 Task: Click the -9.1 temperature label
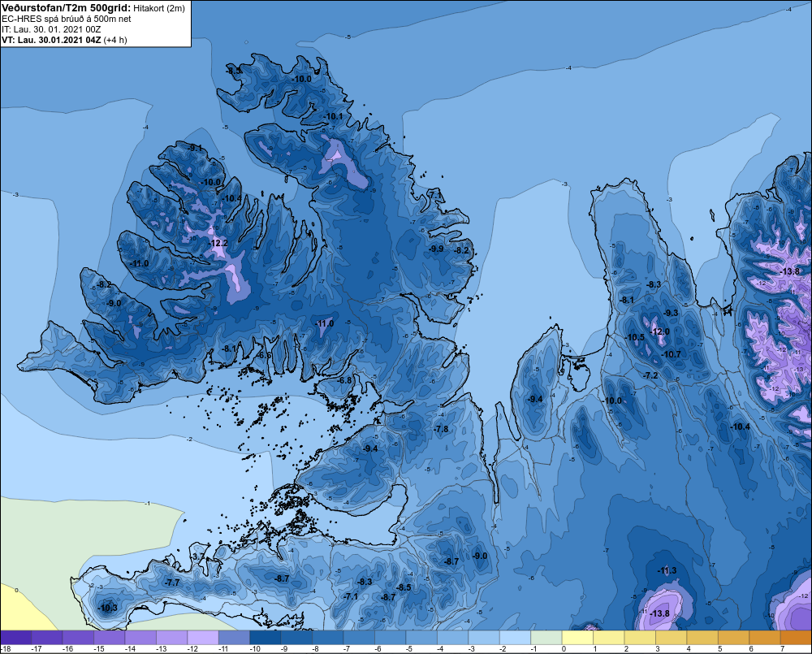[x=196, y=148]
